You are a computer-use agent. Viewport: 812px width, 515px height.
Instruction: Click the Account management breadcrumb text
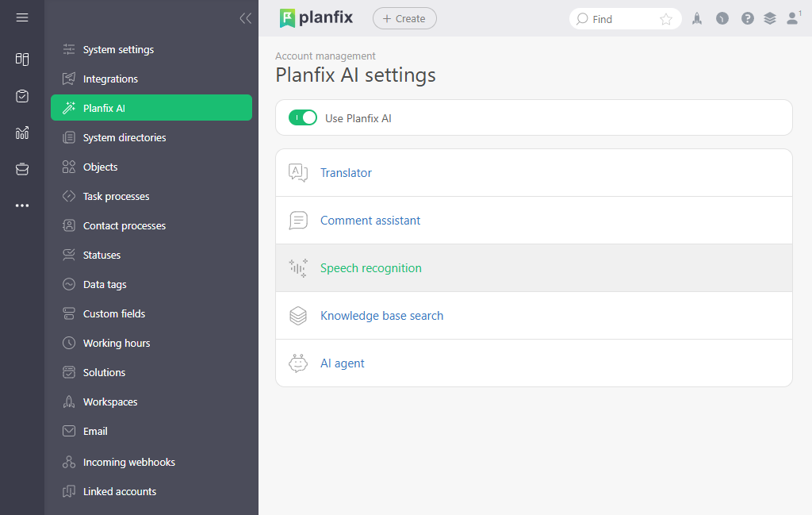pyautogui.click(x=325, y=56)
